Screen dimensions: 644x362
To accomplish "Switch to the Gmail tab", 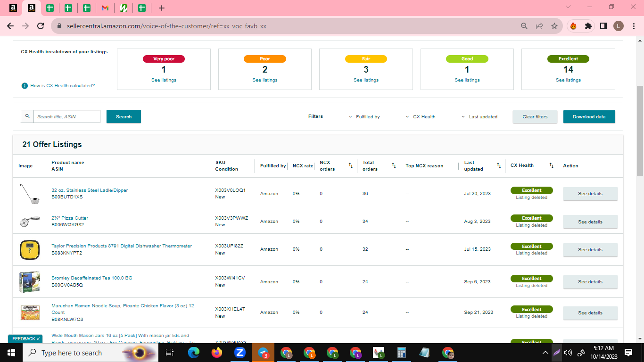I will point(105,8).
